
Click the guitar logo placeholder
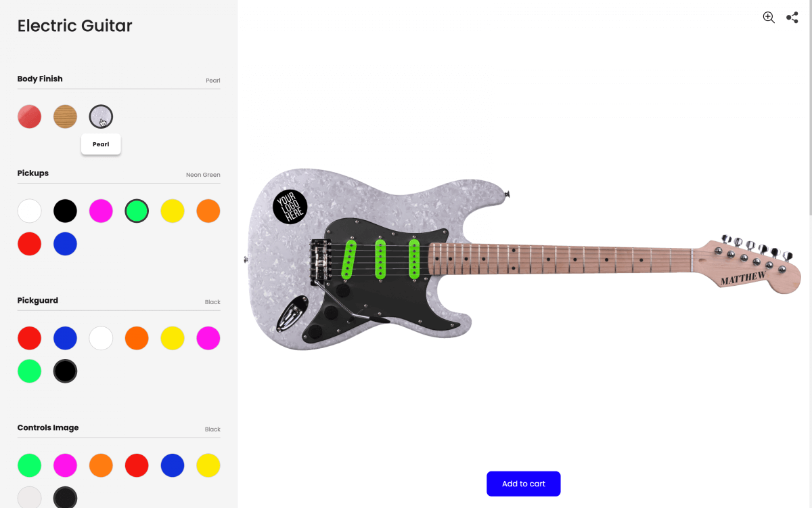[x=290, y=207]
